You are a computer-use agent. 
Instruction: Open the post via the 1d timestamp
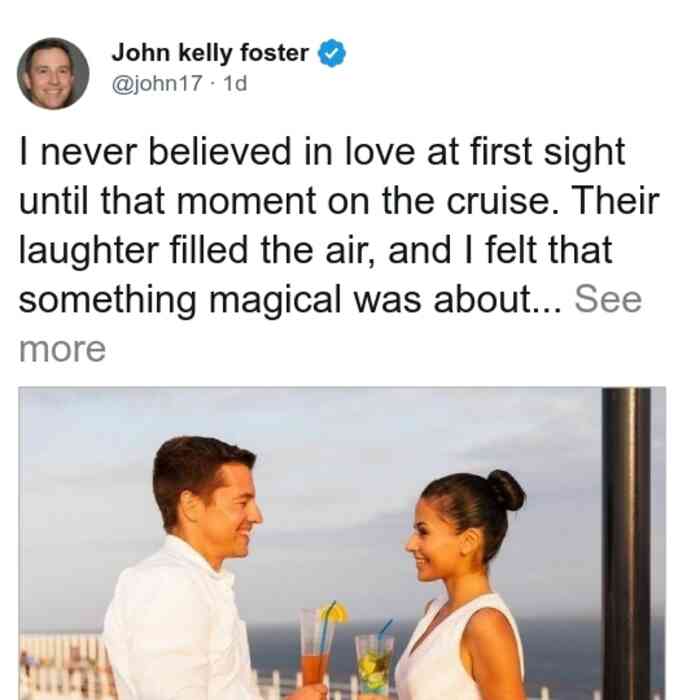235,83
